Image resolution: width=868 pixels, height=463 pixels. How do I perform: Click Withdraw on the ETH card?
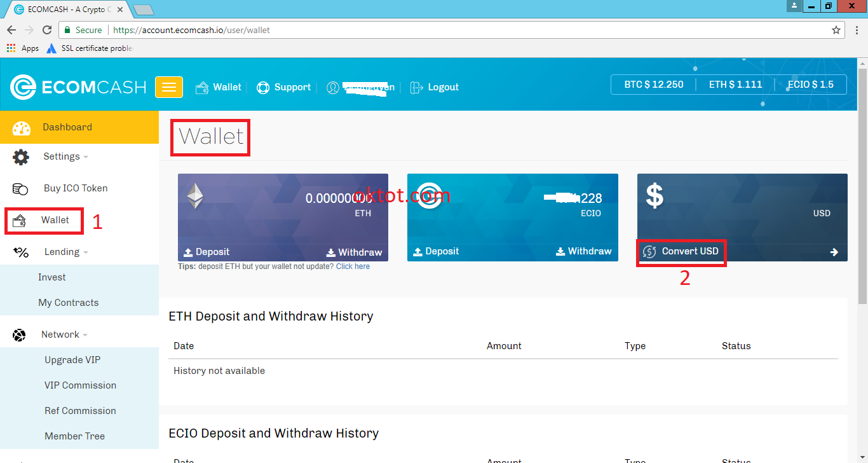pos(354,252)
